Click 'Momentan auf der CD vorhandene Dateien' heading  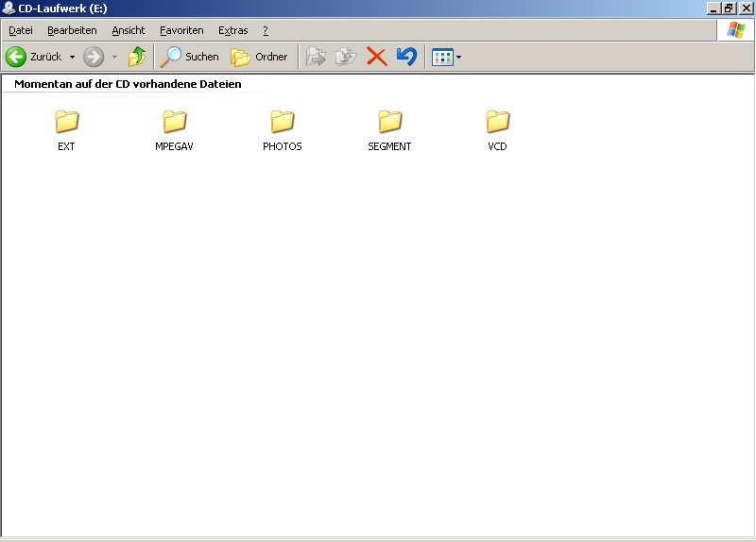pyautogui.click(x=128, y=84)
